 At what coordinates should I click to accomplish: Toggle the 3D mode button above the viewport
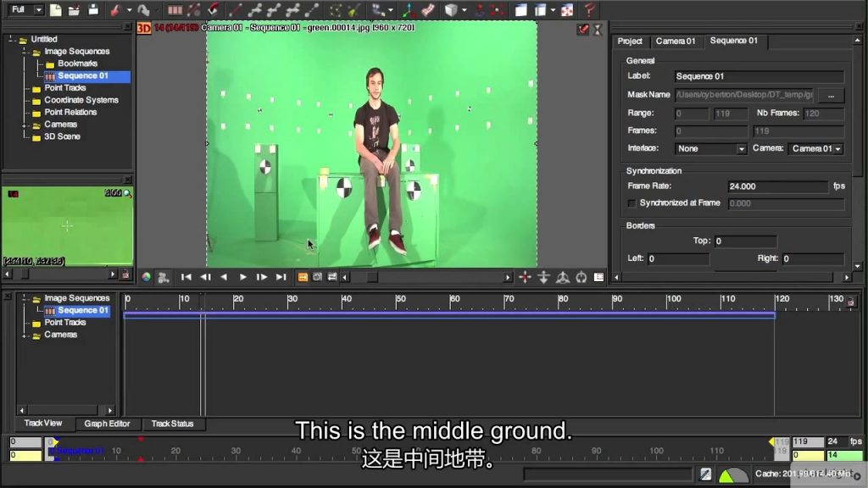144,28
